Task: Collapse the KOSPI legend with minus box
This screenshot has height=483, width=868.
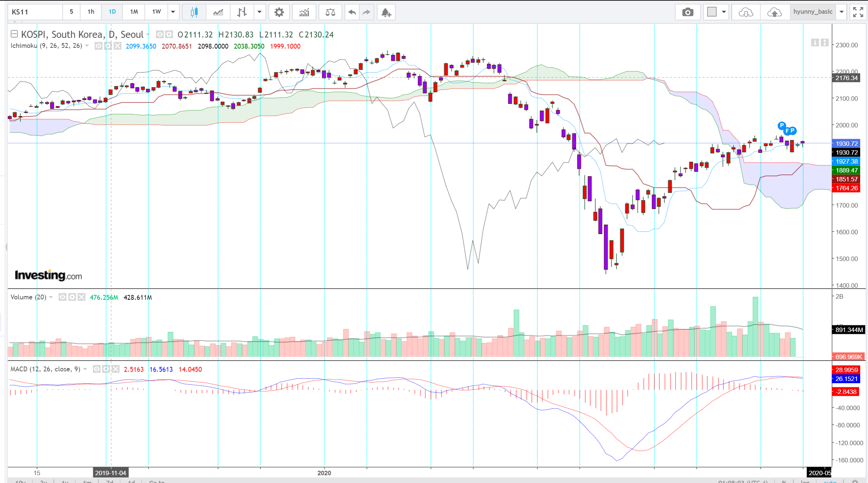Action: coord(14,34)
